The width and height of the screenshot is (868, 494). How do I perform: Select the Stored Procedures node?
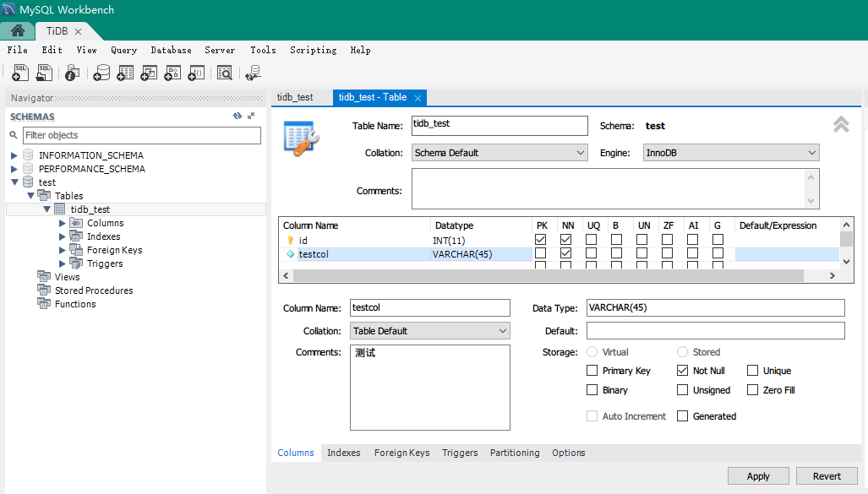[x=94, y=290]
